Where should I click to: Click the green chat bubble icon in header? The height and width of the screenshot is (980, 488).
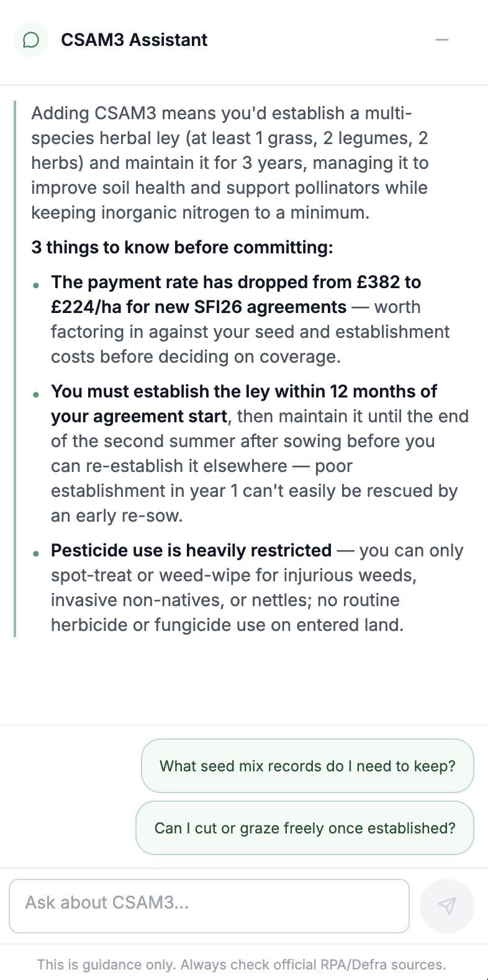click(31, 40)
